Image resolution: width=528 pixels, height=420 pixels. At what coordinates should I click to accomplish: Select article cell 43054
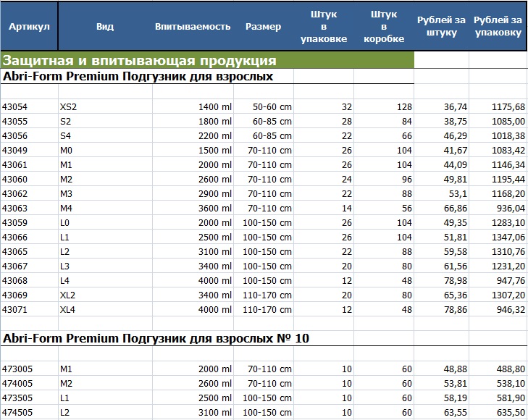pyautogui.click(x=29, y=106)
